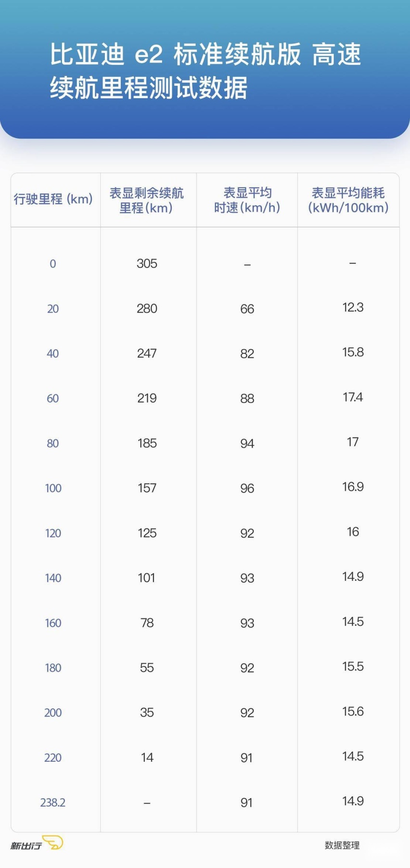Click energy consumption value 12.3
Viewport: 410px width, 868px height.
click(353, 307)
